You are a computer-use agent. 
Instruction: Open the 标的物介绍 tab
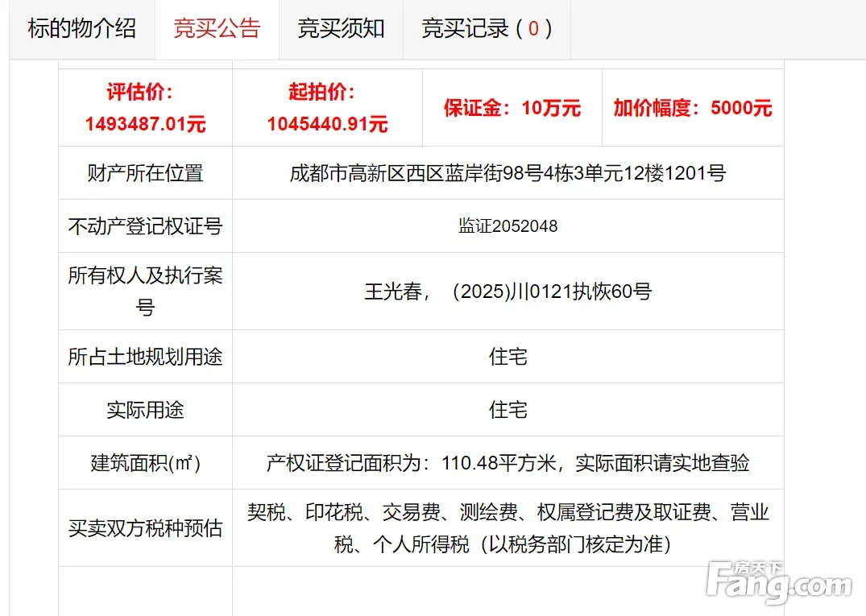tap(82, 29)
